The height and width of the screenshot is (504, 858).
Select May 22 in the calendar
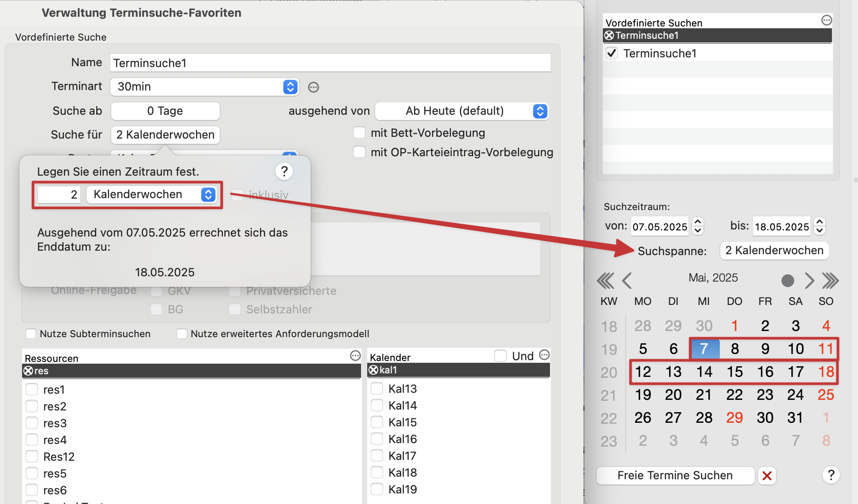tap(735, 395)
